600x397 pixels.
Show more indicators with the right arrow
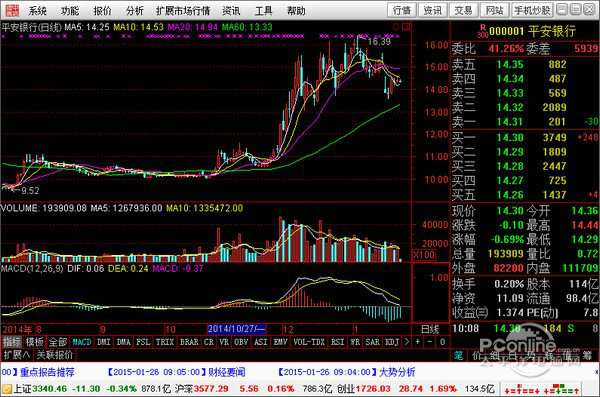click(406, 342)
